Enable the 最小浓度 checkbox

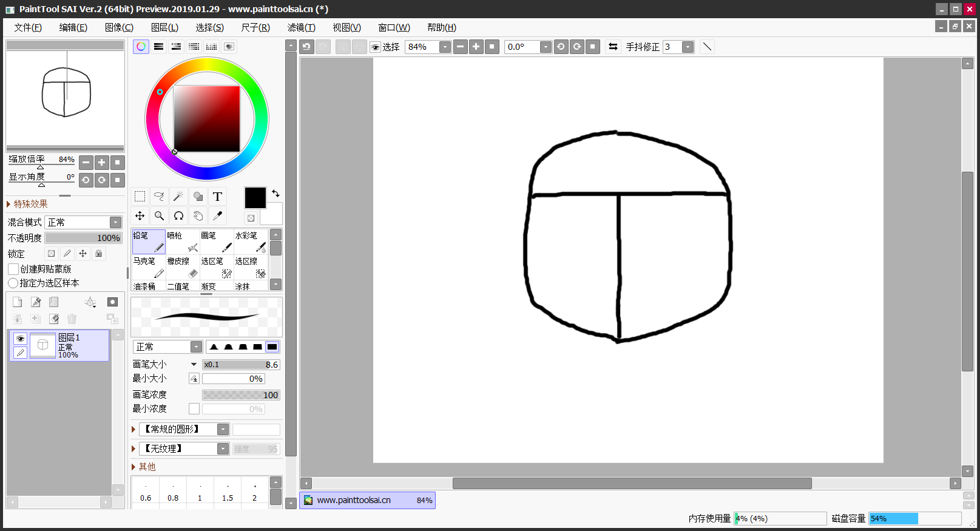(194, 409)
